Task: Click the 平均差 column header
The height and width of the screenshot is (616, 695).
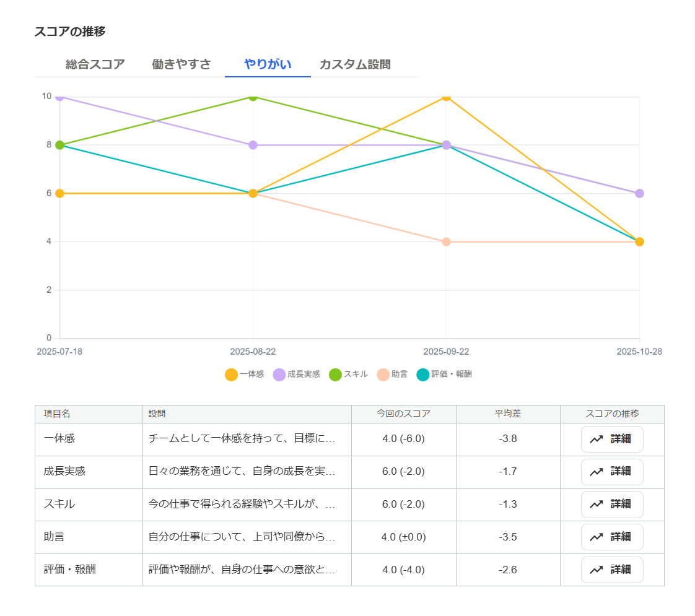Action: [x=508, y=414]
